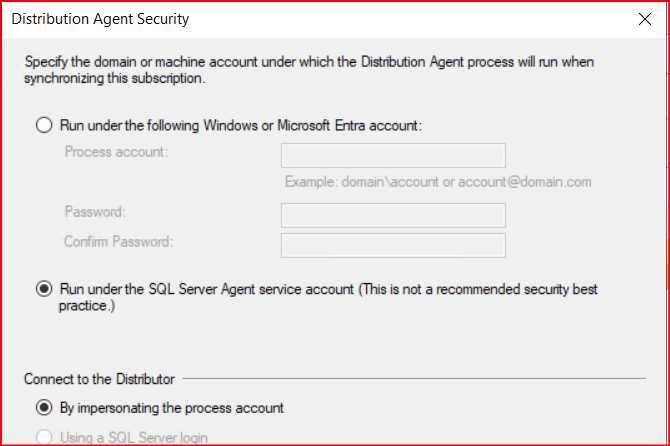Image resolution: width=670 pixels, height=446 pixels.
Task: Click the Connect to the Distributor group heading
Action: [100, 379]
